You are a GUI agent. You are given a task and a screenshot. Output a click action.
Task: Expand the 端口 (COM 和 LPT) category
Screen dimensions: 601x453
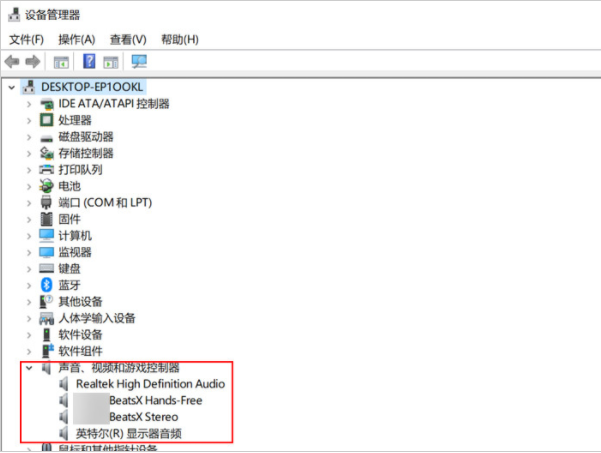(x=26, y=202)
